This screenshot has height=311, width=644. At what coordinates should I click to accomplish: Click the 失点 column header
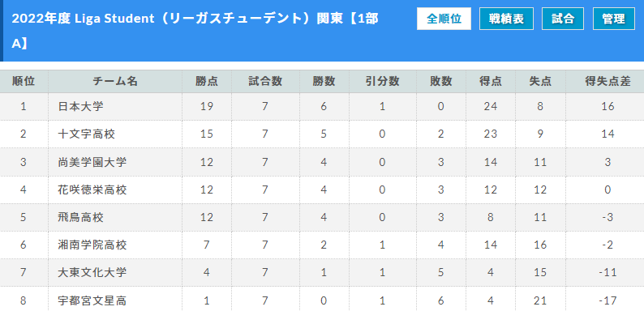(x=540, y=81)
